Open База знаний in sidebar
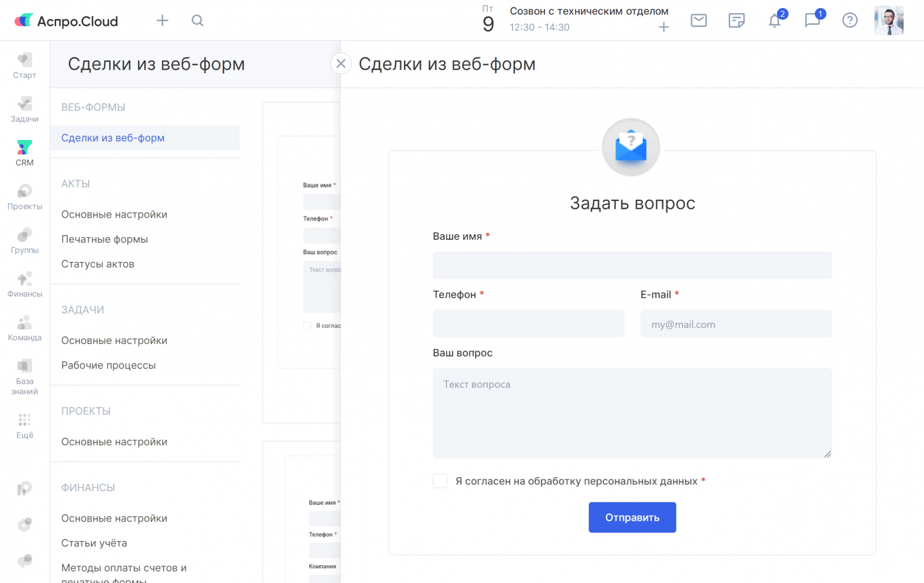This screenshot has width=924, height=583. click(x=25, y=377)
